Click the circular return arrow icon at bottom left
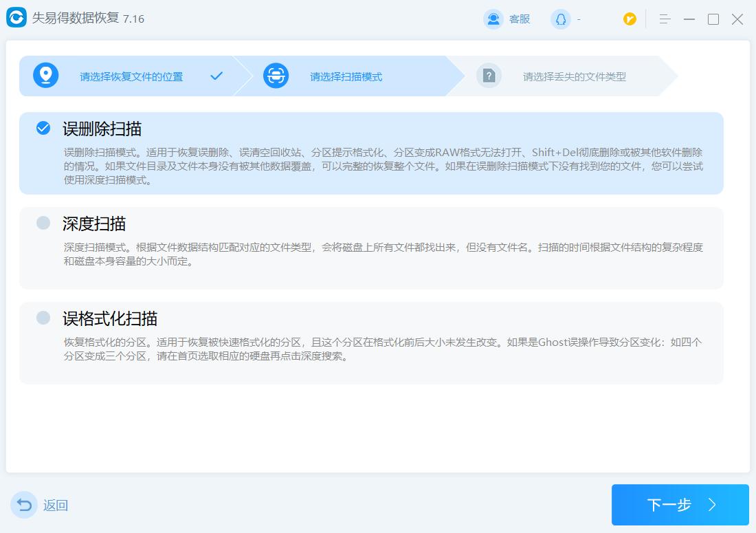 [x=24, y=505]
